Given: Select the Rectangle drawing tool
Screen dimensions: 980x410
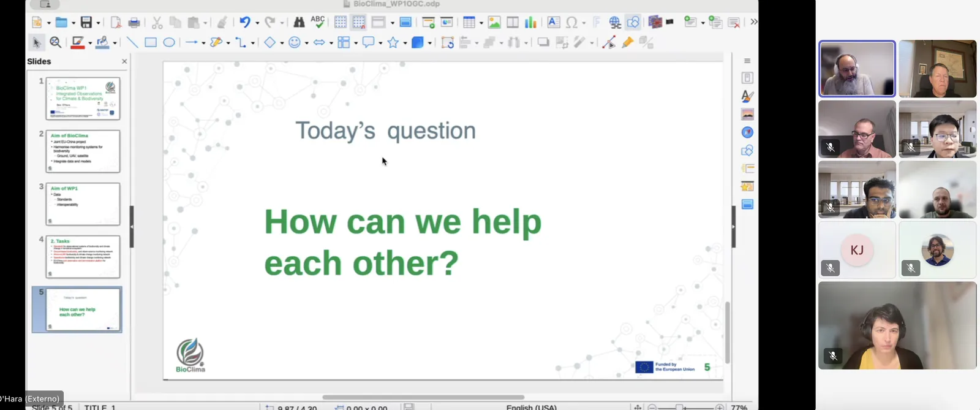Looking at the screenshot, I should [x=151, y=42].
